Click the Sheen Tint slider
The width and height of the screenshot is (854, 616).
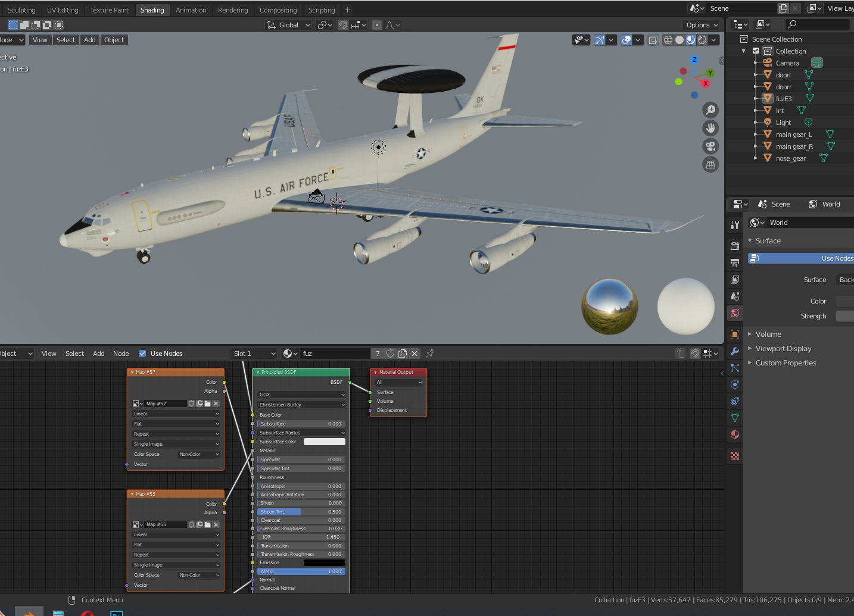pos(301,512)
